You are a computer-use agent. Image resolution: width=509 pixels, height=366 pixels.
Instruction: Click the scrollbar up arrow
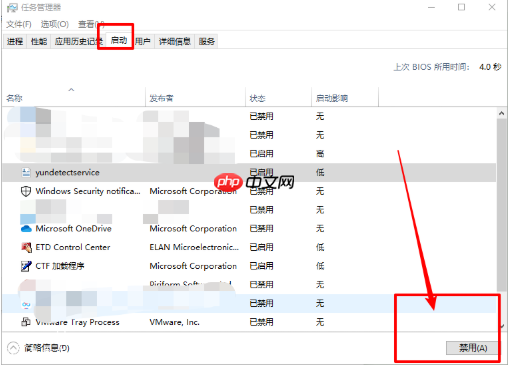(x=501, y=114)
